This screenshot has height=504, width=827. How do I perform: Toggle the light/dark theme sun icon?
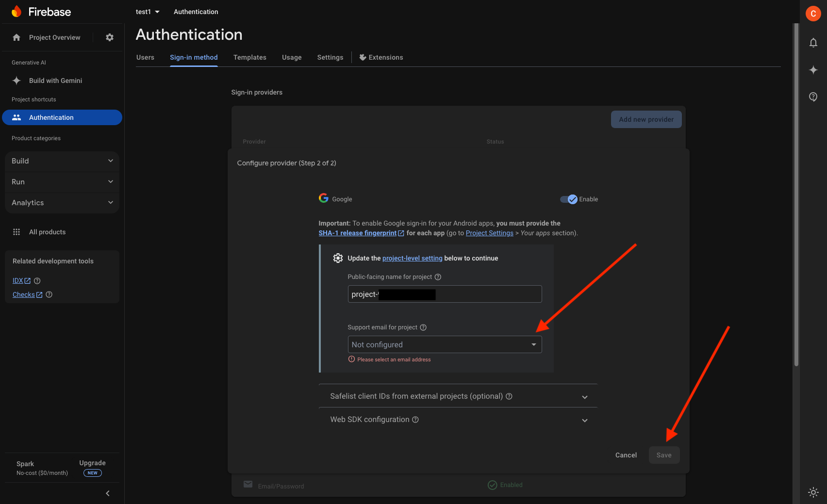pyautogui.click(x=813, y=492)
